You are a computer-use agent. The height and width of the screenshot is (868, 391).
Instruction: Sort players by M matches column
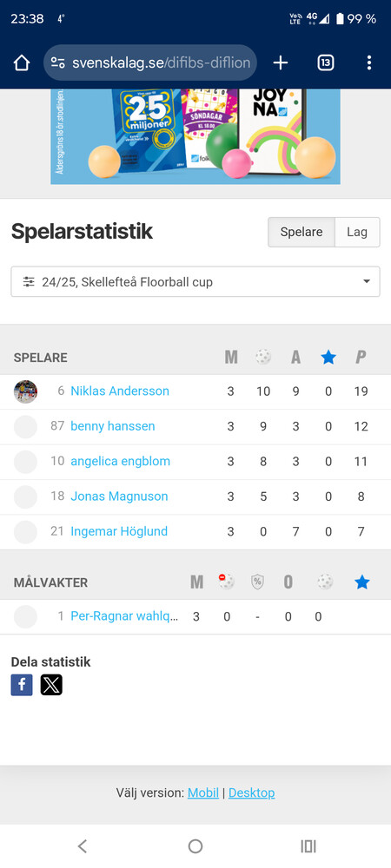click(231, 358)
